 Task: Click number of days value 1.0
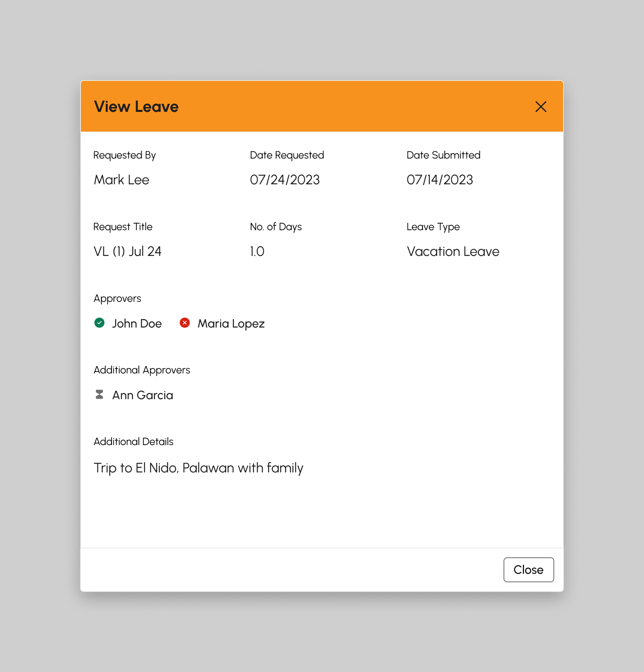click(257, 251)
